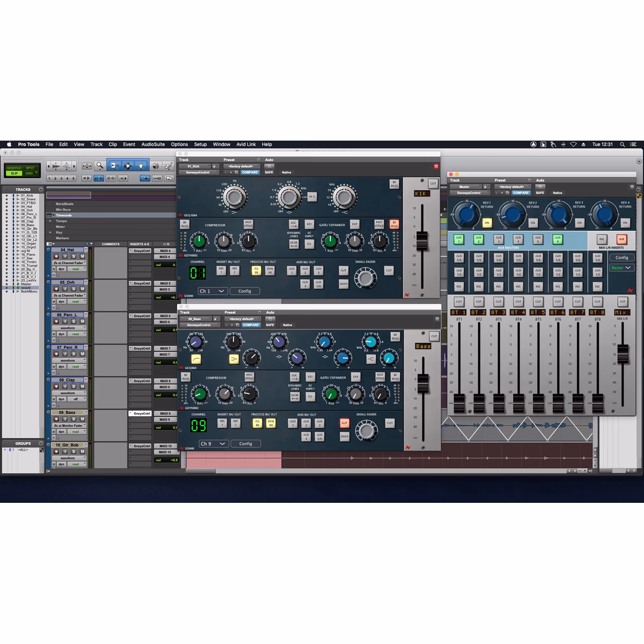This screenshot has width=644, height=644.
Task: Toggle EQ IN on Kick channel plugin
Action: click(257, 270)
